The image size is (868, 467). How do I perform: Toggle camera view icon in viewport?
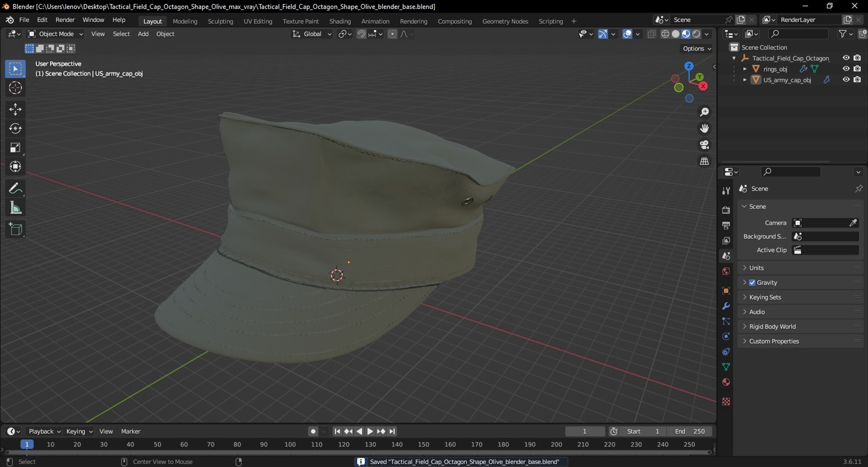pyautogui.click(x=704, y=145)
